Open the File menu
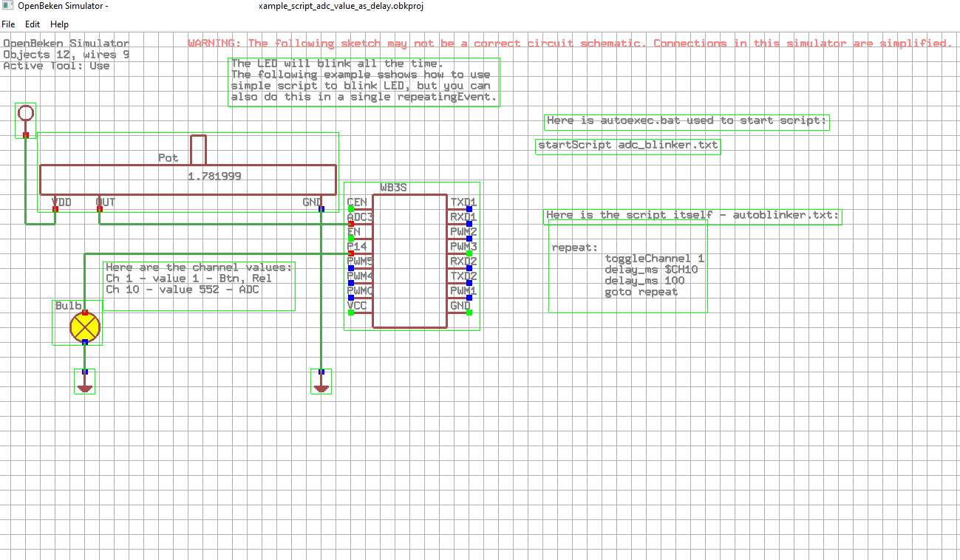Viewport: 960px width, 560px height. point(8,24)
